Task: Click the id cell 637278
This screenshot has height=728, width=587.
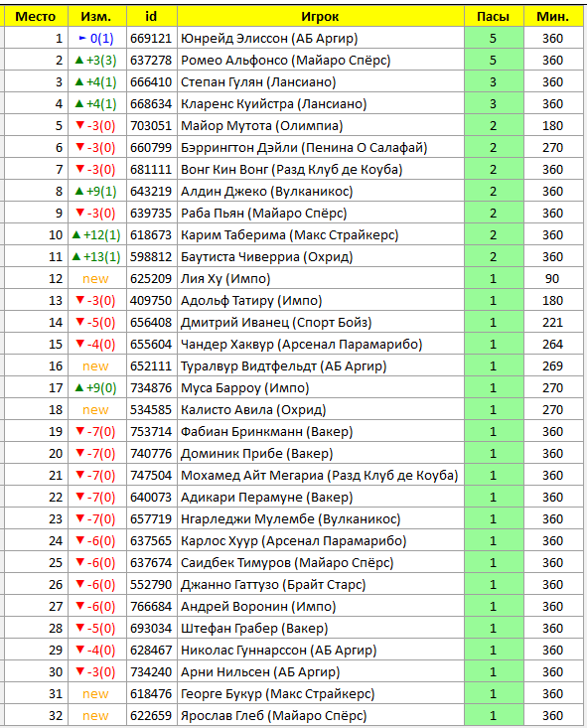Action: (x=151, y=60)
